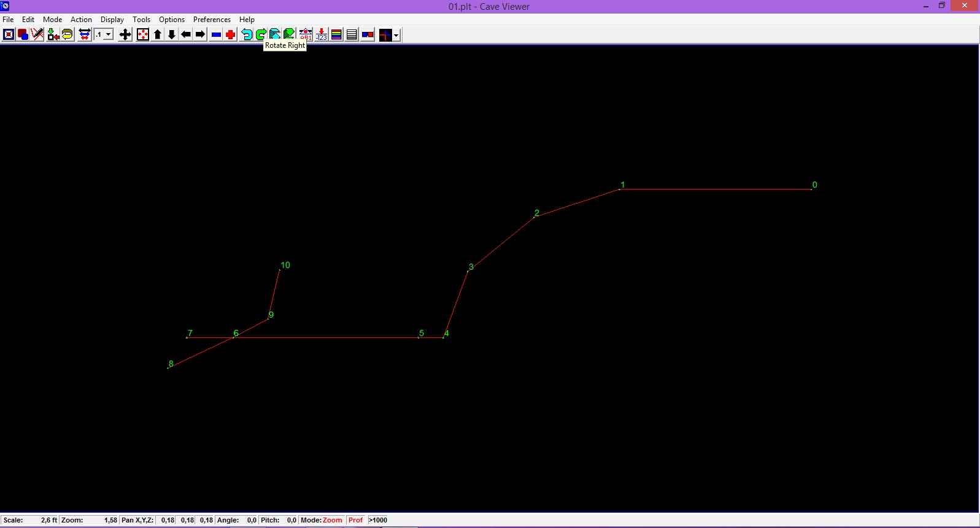Click the red plus zoom-in icon
This screenshot has height=528, width=980.
click(231, 34)
